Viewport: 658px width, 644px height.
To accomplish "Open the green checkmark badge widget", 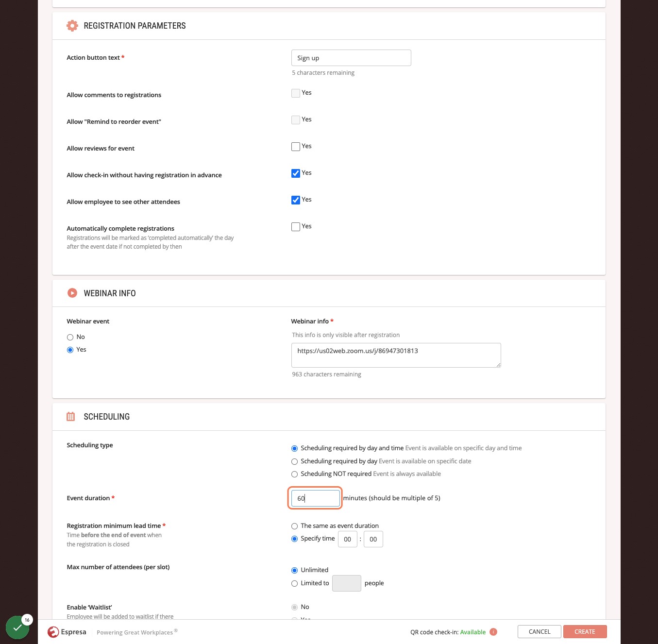I will coord(18,627).
